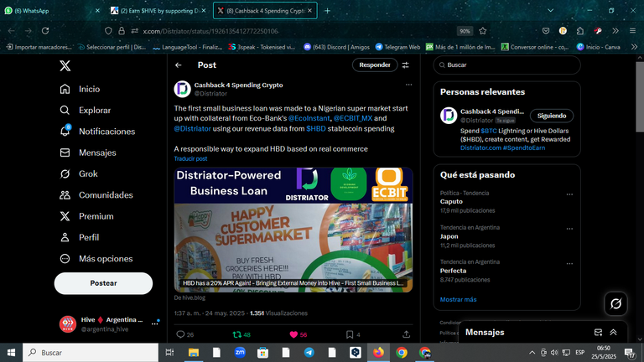644x362 pixels.
Task: Open the X logo home icon
Action: 65,65
